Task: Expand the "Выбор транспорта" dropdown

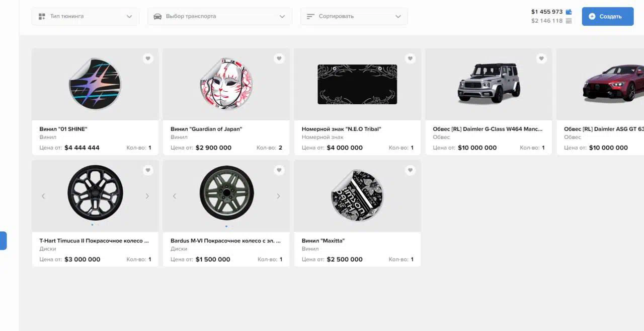Action: (x=219, y=16)
